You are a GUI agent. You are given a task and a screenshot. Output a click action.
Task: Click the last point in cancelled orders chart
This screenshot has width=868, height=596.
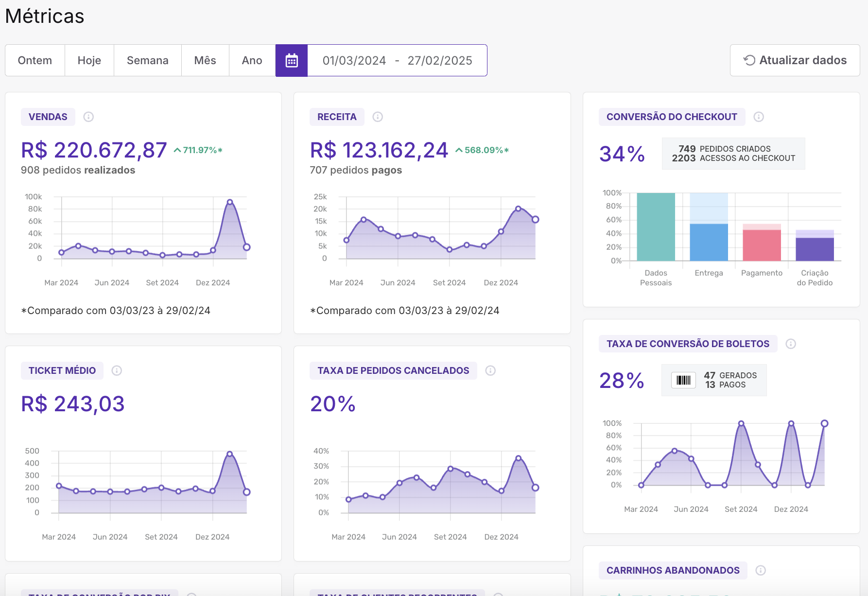(x=535, y=488)
